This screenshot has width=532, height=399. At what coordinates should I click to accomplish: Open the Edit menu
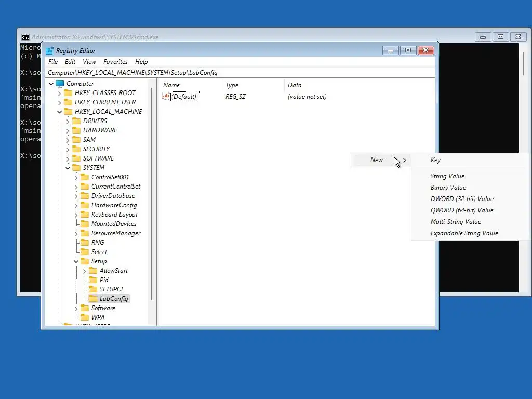(70, 62)
